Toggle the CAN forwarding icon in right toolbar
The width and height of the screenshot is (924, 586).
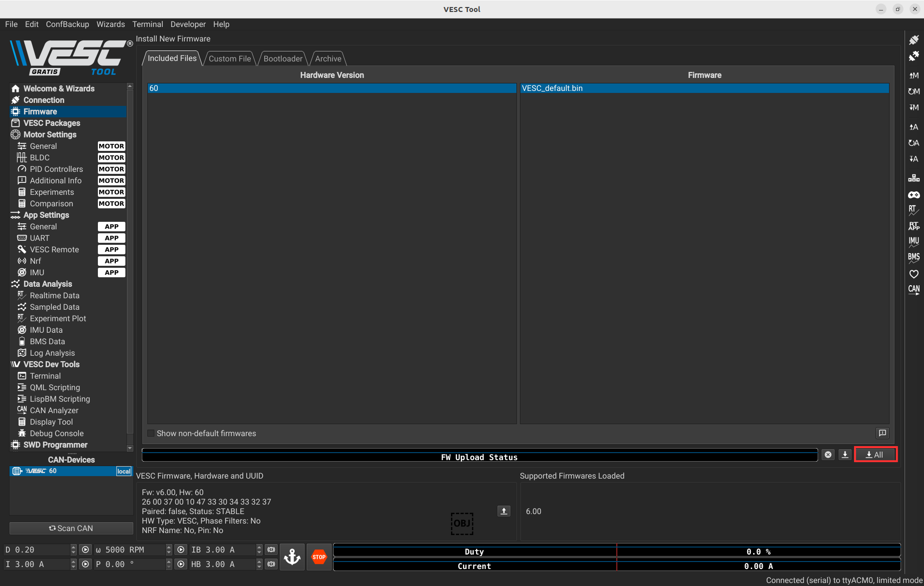[x=914, y=290]
